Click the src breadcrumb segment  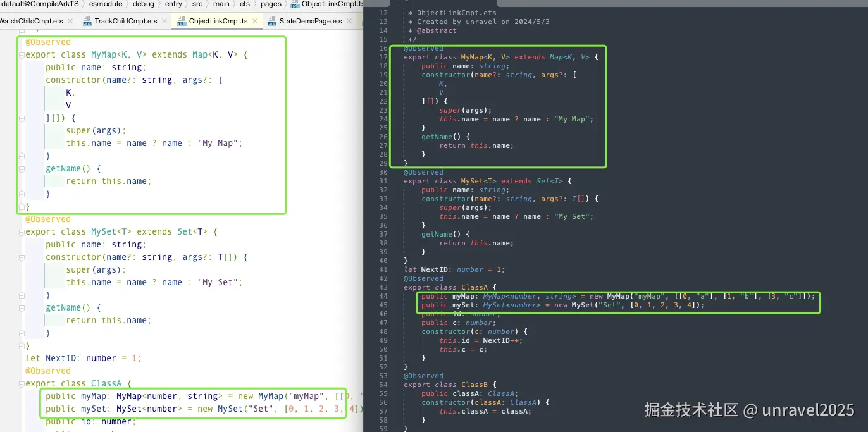click(x=197, y=4)
